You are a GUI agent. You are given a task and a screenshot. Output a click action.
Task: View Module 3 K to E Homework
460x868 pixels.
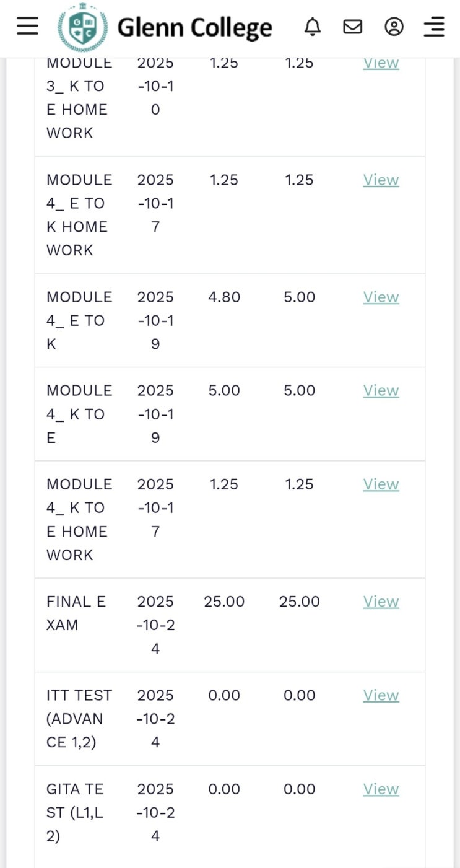(381, 63)
